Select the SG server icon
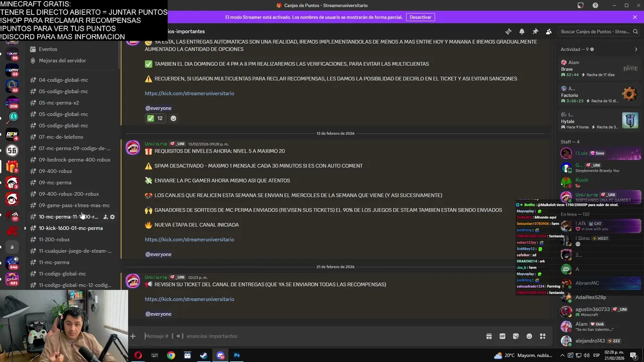The width and height of the screenshot is (644, 362). 12,150
